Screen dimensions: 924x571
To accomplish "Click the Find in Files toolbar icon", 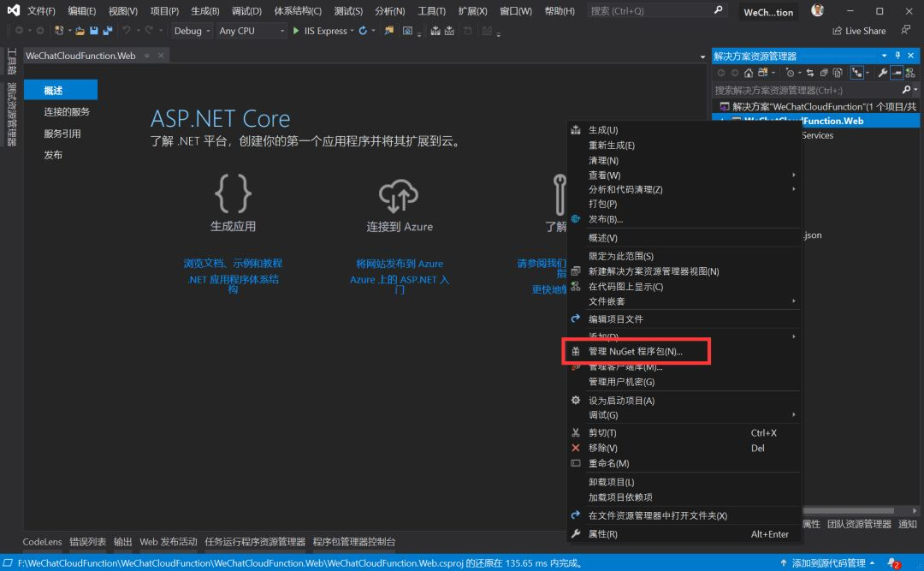I will click(x=389, y=31).
